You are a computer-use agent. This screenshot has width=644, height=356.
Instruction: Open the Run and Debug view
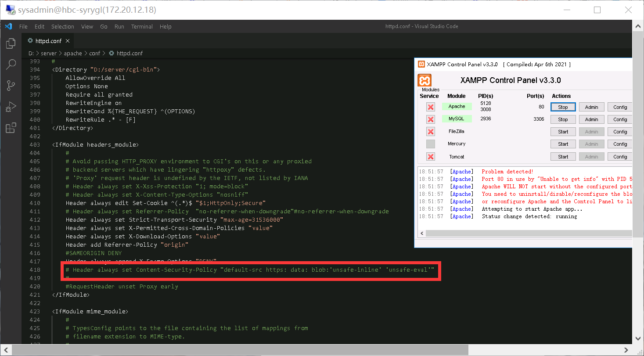[x=11, y=107]
